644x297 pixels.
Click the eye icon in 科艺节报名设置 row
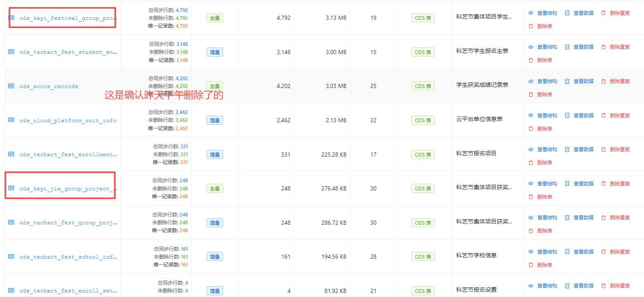[531, 286]
